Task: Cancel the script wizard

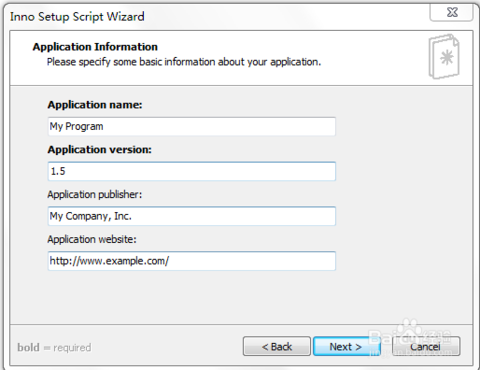Action: (x=426, y=347)
